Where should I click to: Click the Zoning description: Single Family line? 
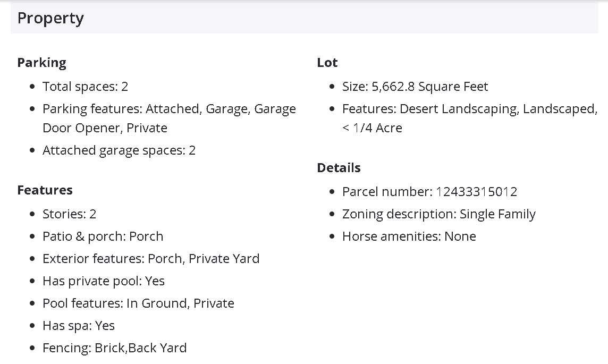(x=438, y=214)
